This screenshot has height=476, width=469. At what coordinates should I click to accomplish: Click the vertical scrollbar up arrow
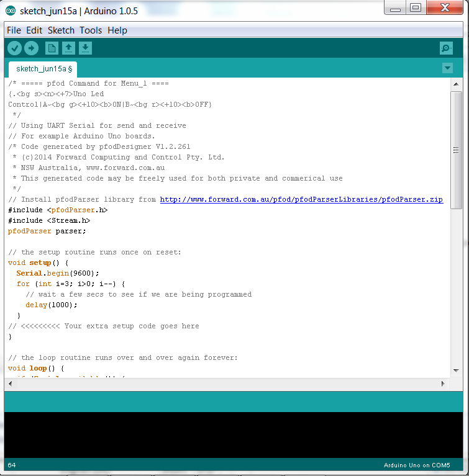pos(456,84)
